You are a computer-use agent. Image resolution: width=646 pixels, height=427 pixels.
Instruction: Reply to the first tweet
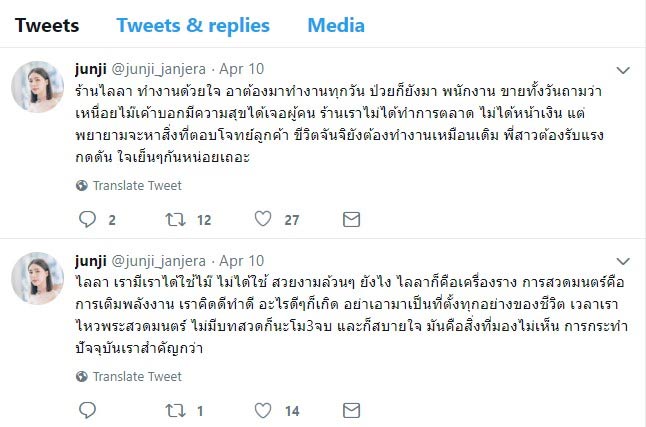point(87,218)
